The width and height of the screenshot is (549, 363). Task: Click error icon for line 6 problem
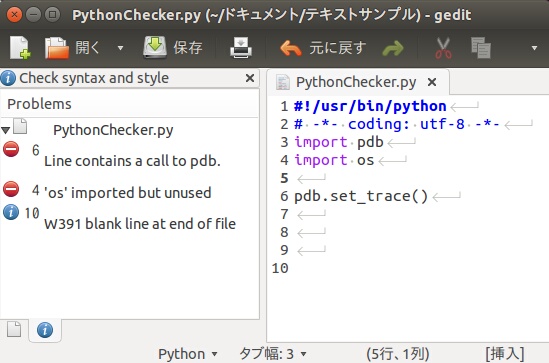(11, 149)
